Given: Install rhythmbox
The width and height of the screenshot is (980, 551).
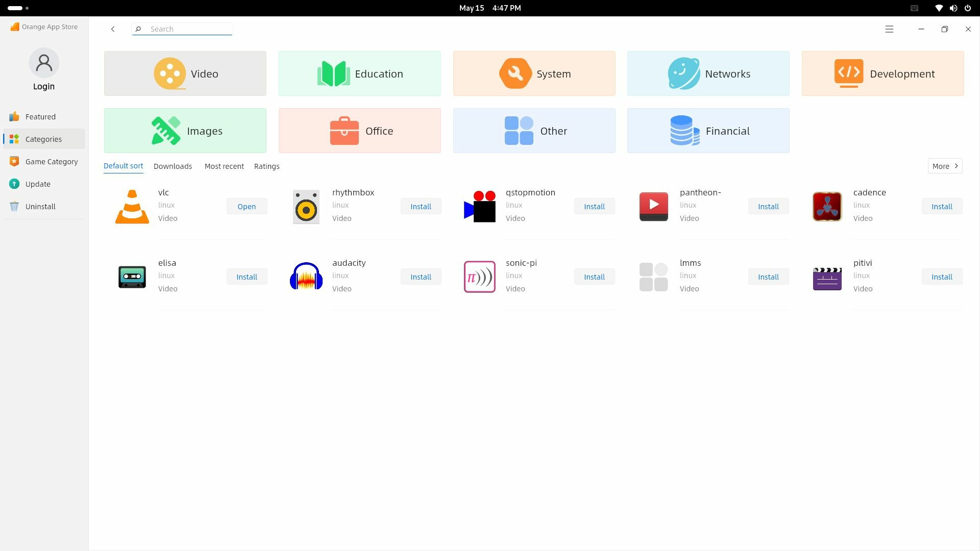Looking at the screenshot, I should point(421,206).
